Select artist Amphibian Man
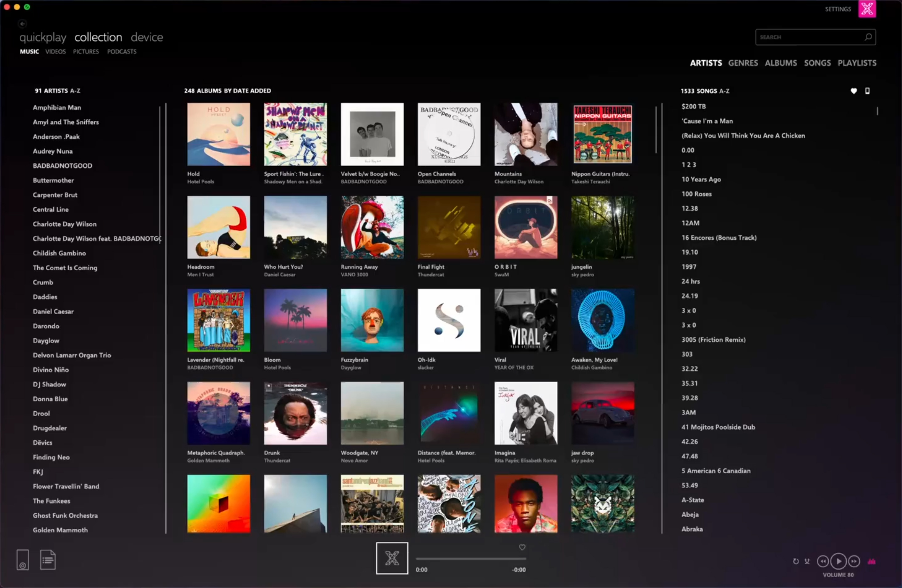This screenshot has width=902, height=588. [x=57, y=108]
